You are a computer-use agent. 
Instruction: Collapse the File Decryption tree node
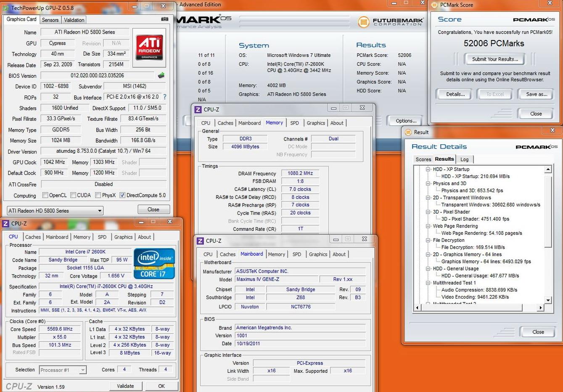click(x=428, y=240)
